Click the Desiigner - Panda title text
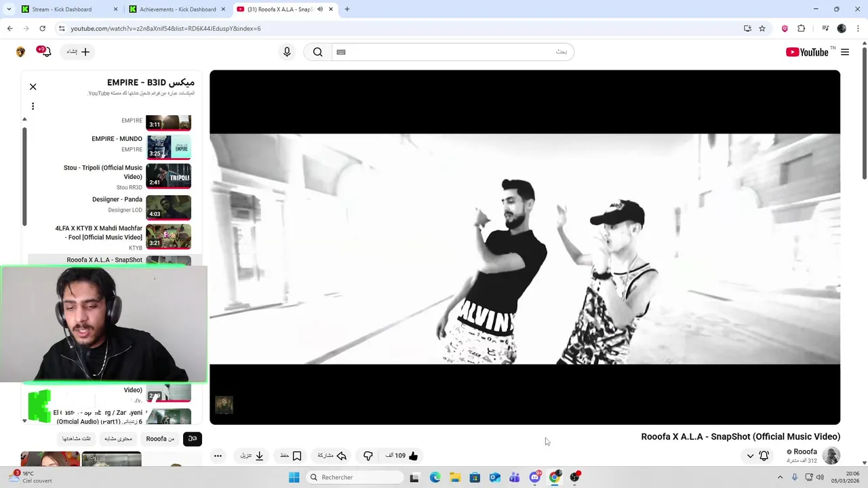Screen dimensions: 868x488 (x=117, y=200)
